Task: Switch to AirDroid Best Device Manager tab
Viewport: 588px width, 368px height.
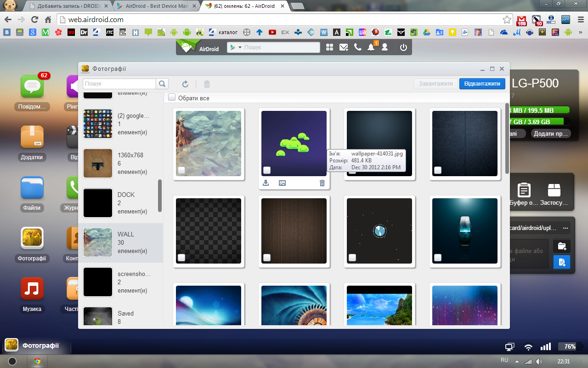Action: point(156,6)
